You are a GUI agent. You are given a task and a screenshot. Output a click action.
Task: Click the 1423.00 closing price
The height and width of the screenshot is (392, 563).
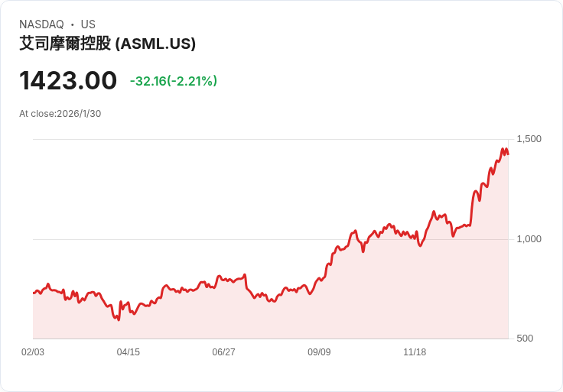[x=68, y=80]
